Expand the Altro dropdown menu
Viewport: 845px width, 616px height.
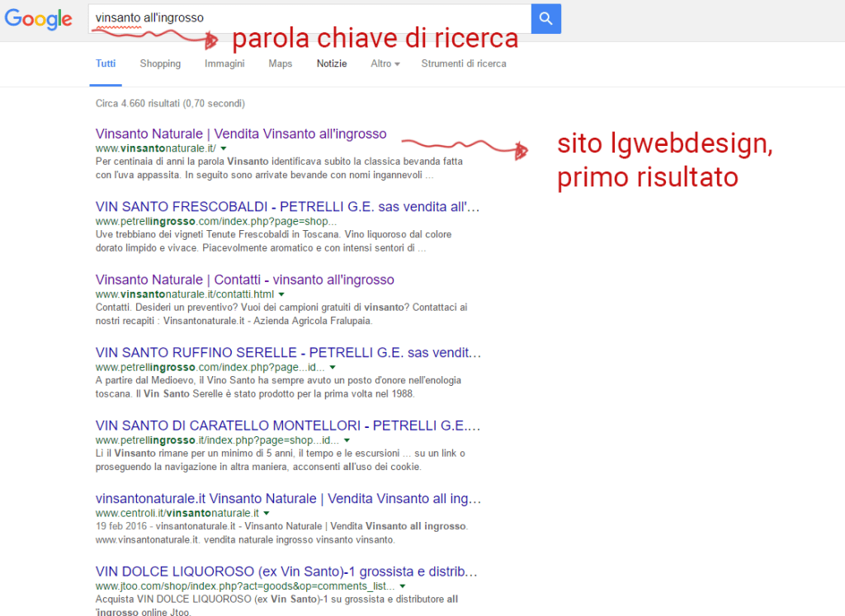385,63
